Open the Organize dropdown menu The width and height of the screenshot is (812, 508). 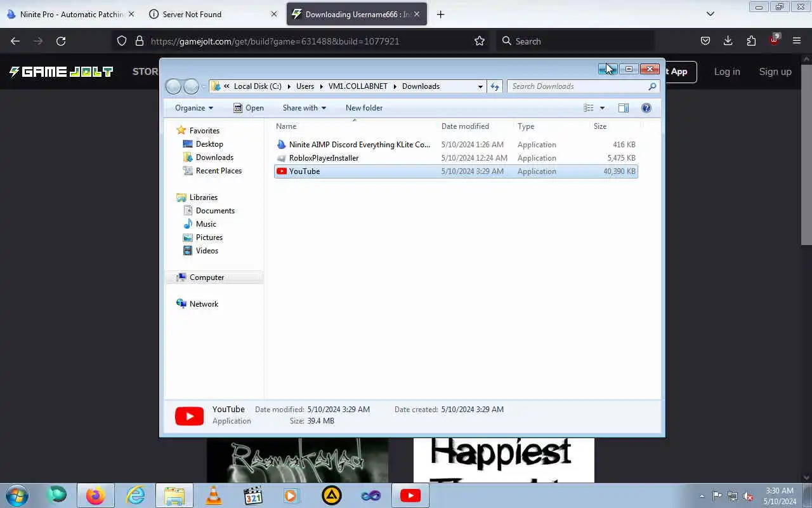coord(194,108)
